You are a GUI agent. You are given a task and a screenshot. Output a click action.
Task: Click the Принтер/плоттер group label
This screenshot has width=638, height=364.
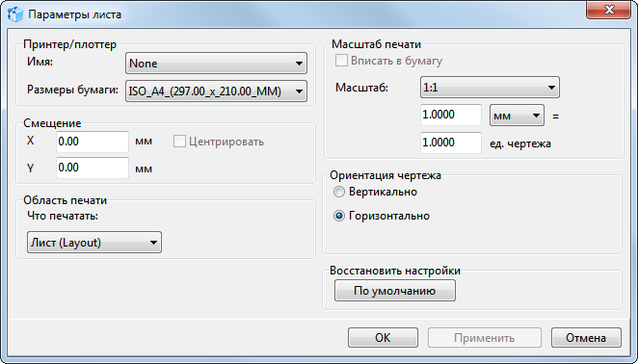[70, 44]
